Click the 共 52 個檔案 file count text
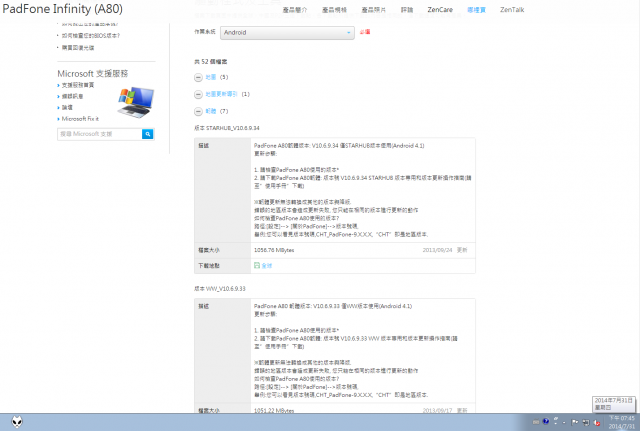Image resolution: width=640 pixels, height=431 pixels. tap(211, 62)
